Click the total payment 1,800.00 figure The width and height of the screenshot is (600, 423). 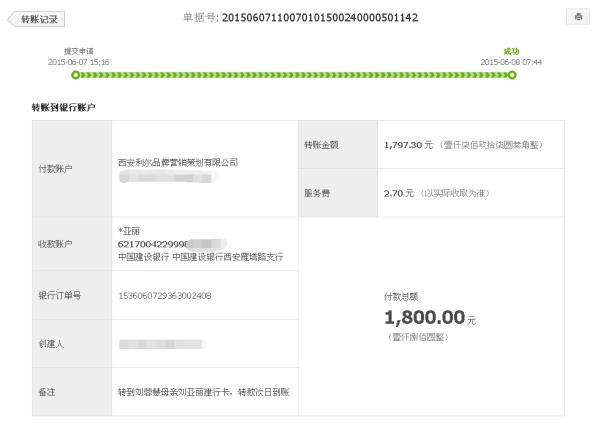click(x=424, y=317)
